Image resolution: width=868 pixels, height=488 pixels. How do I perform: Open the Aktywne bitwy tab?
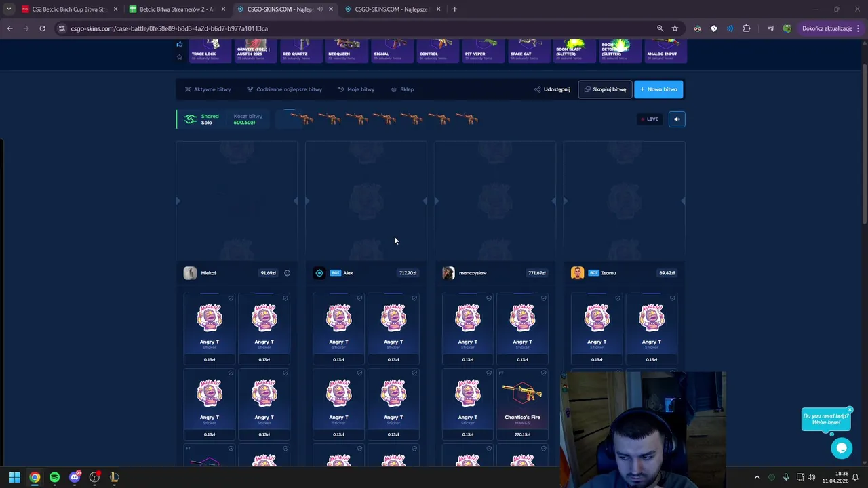(208, 89)
